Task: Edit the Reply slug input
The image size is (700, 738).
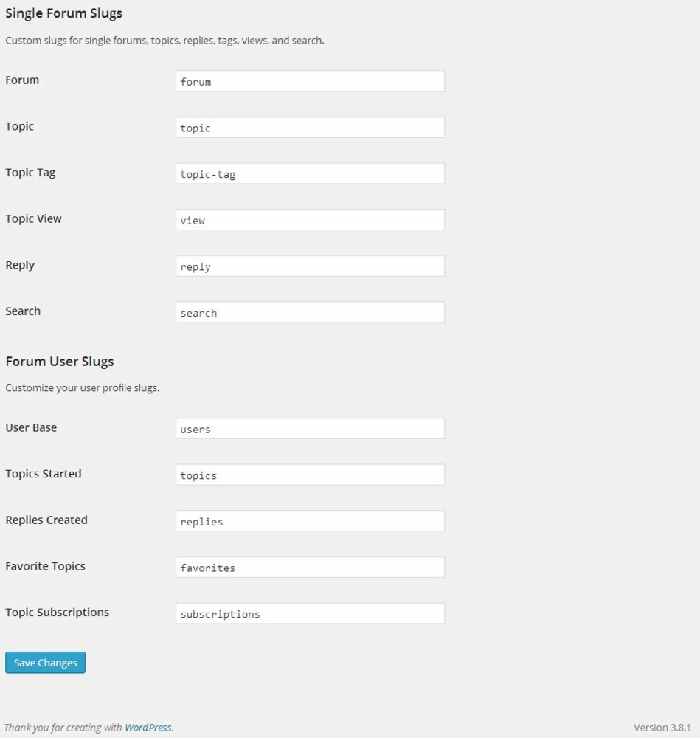Action: (x=310, y=266)
